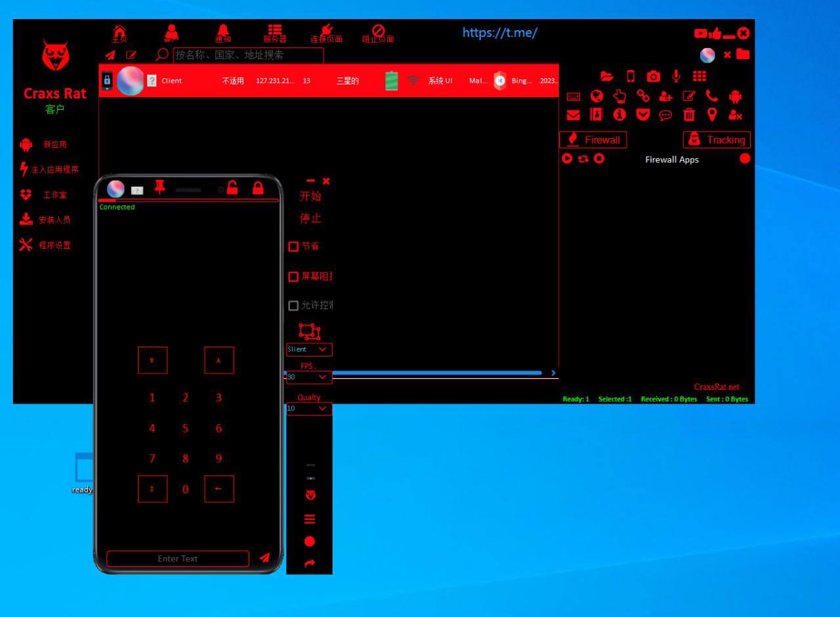The image size is (840, 617).
Task: Click the add-user icon in tools panel
Action: click(666, 96)
